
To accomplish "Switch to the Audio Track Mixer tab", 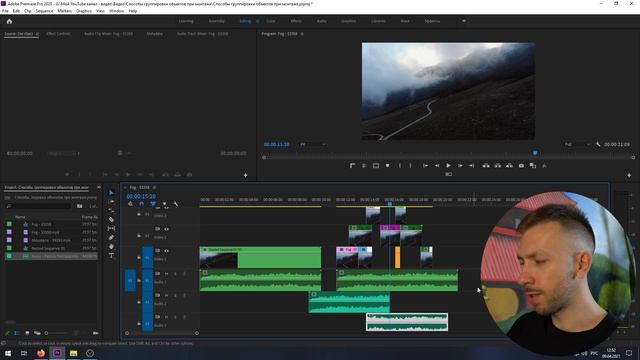I will coord(202,34).
